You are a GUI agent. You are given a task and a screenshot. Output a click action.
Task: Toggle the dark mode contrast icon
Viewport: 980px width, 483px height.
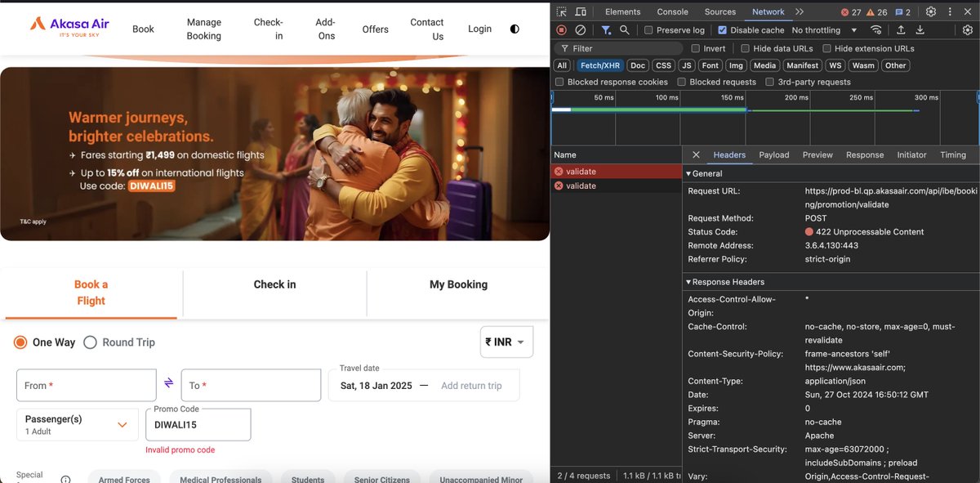pos(514,29)
